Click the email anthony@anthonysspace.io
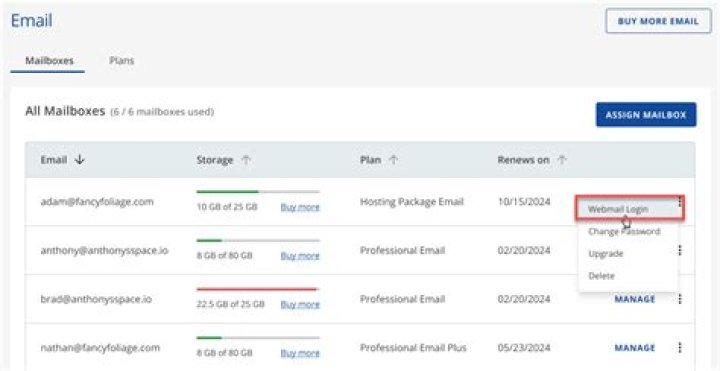Screen dimensions: 720x371 [104, 251]
